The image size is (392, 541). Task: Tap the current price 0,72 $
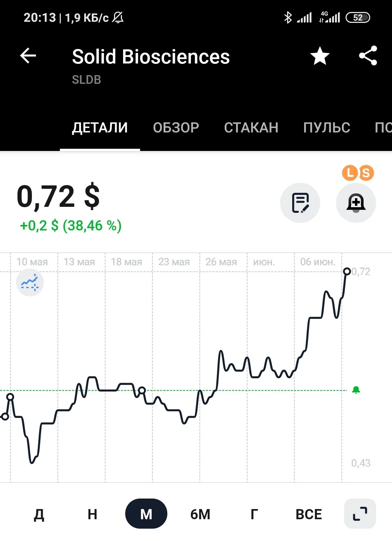(58, 196)
